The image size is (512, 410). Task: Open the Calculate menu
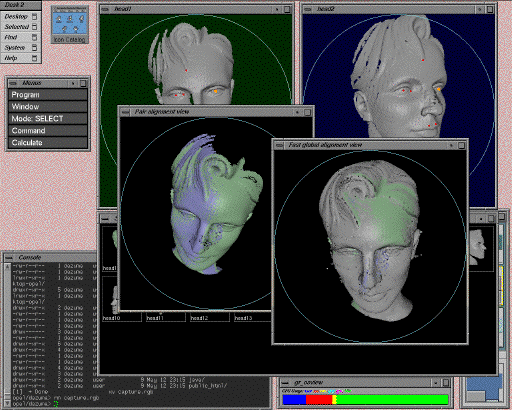tap(48, 143)
